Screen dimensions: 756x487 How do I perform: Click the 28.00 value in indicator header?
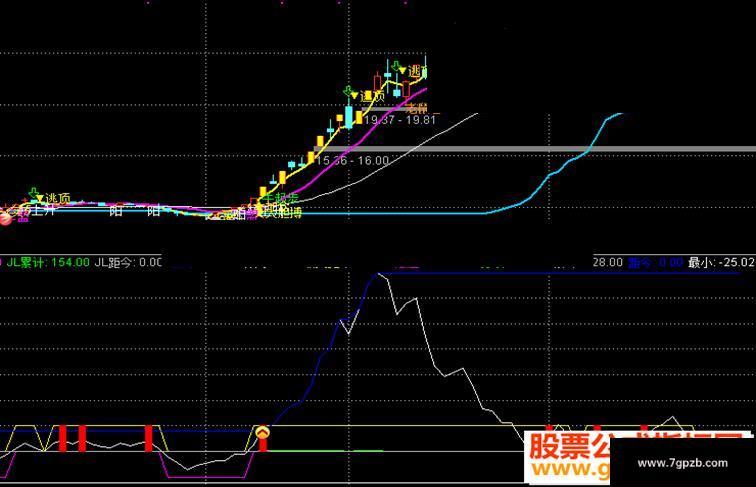coord(608,262)
